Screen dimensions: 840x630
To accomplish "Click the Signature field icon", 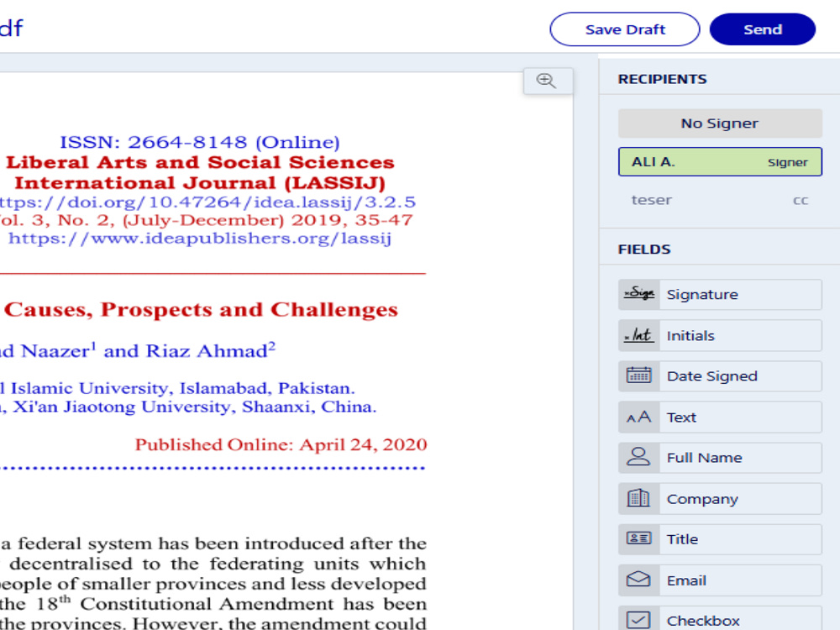I will (x=639, y=293).
